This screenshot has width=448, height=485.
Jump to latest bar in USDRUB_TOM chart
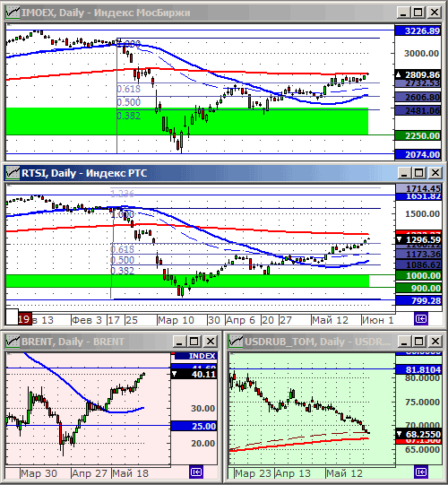pyautogui.click(x=421, y=472)
